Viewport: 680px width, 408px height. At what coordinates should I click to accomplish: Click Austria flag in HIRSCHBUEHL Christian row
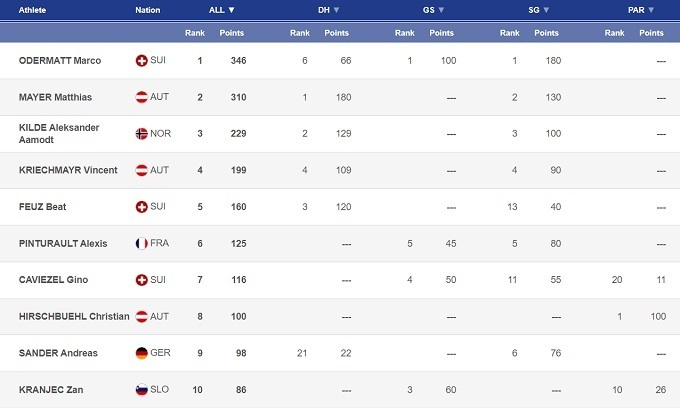pos(142,316)
